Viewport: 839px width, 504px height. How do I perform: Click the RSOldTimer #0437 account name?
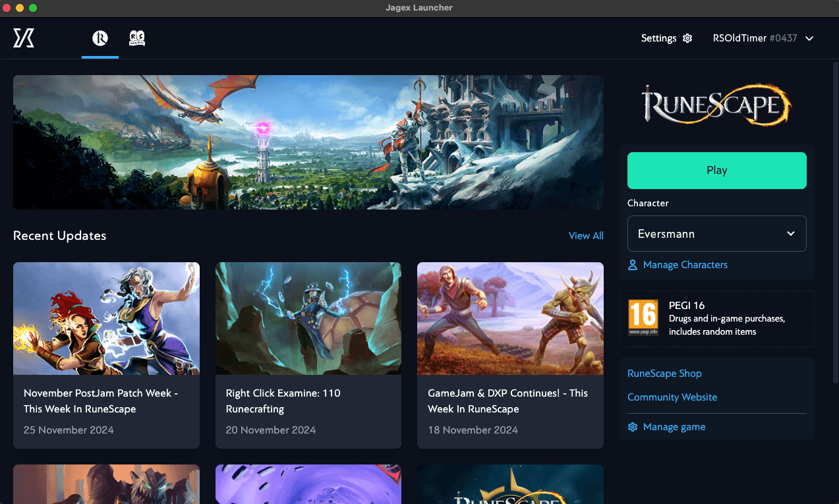[x=755, y=38]
